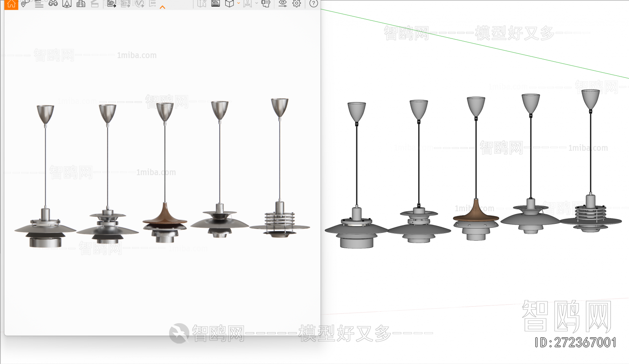Collapse the toolbar via the orange chevron

point(162,7)
